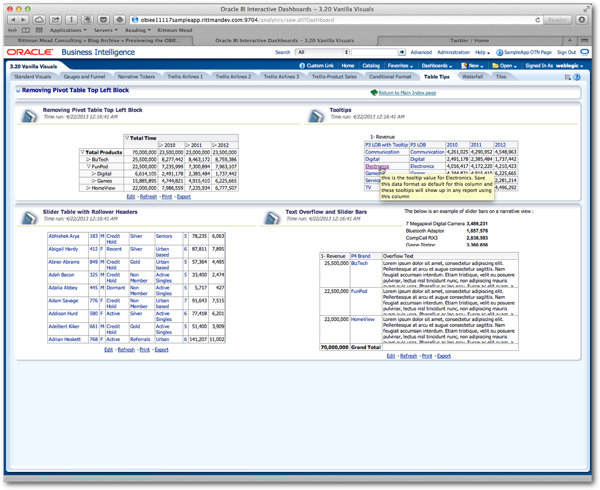Click Refresh under the slider table

click(126, 350)
